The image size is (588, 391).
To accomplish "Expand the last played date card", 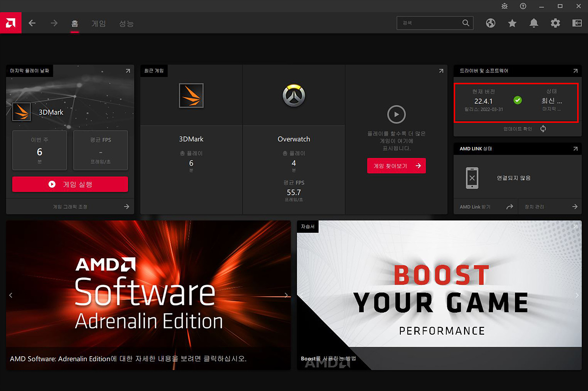I will pyautogui.click(x=128, y=71).
